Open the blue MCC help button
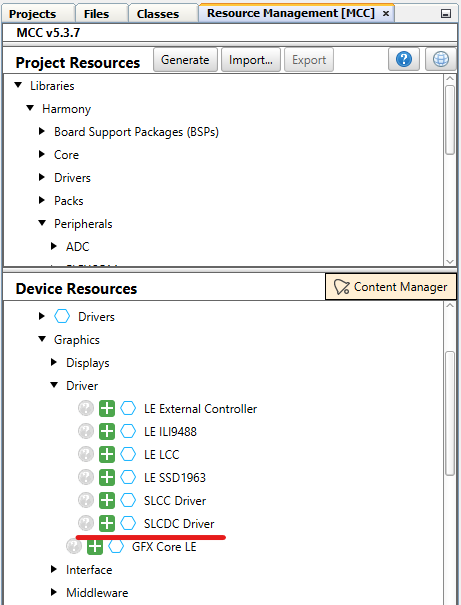This screenshot has width=461, height=605. pyautogui.click(x=404, y=59)
